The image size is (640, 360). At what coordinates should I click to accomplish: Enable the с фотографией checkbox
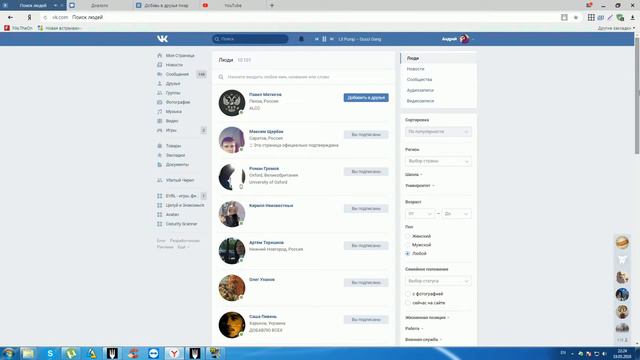(408, 294)
